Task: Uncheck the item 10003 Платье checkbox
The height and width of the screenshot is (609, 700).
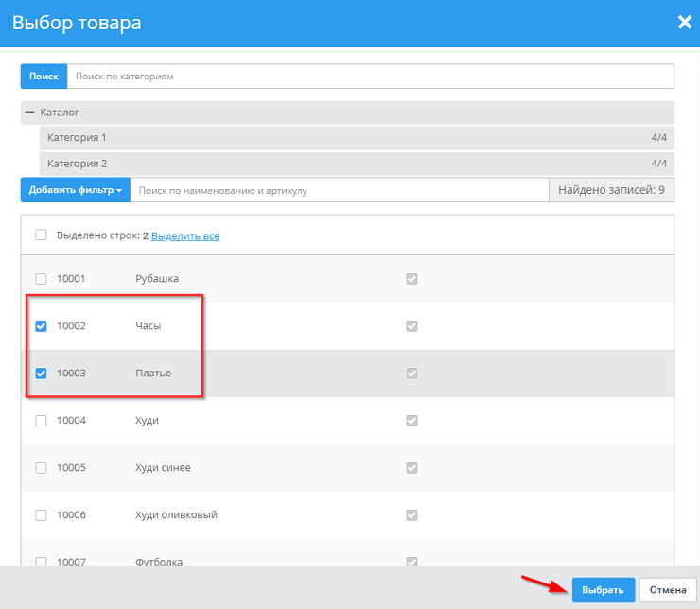Action: point(41,374)
